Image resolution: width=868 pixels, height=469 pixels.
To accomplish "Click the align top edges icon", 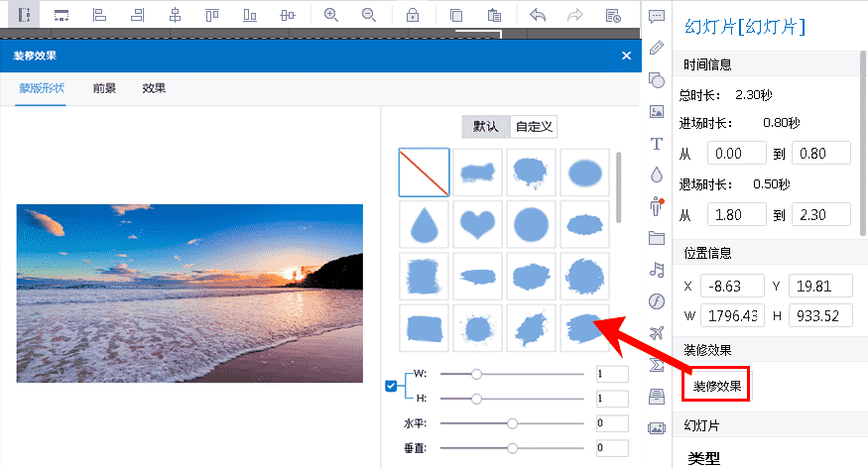I will click(x=212, y=15).
